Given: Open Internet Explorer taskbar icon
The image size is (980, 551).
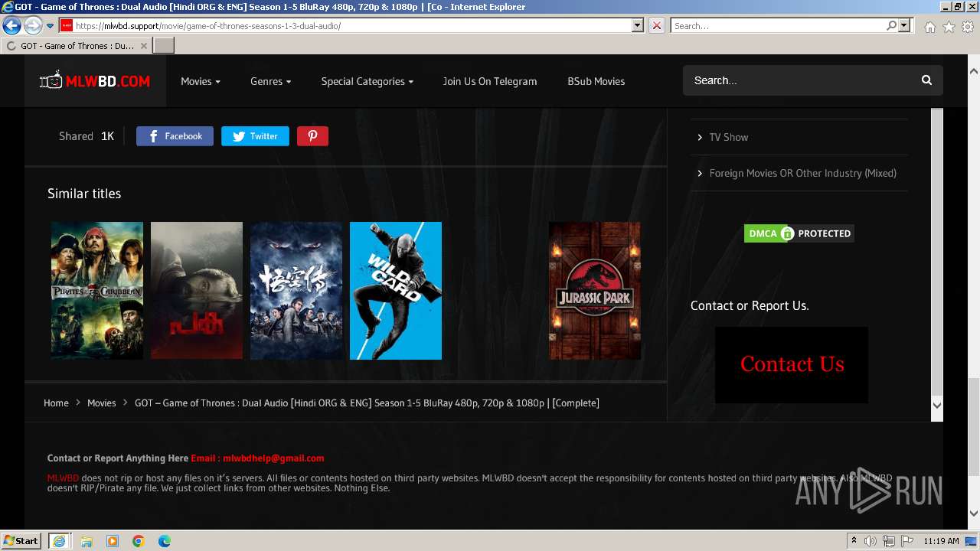Looking at the screenshot, I should click(60, 540).
